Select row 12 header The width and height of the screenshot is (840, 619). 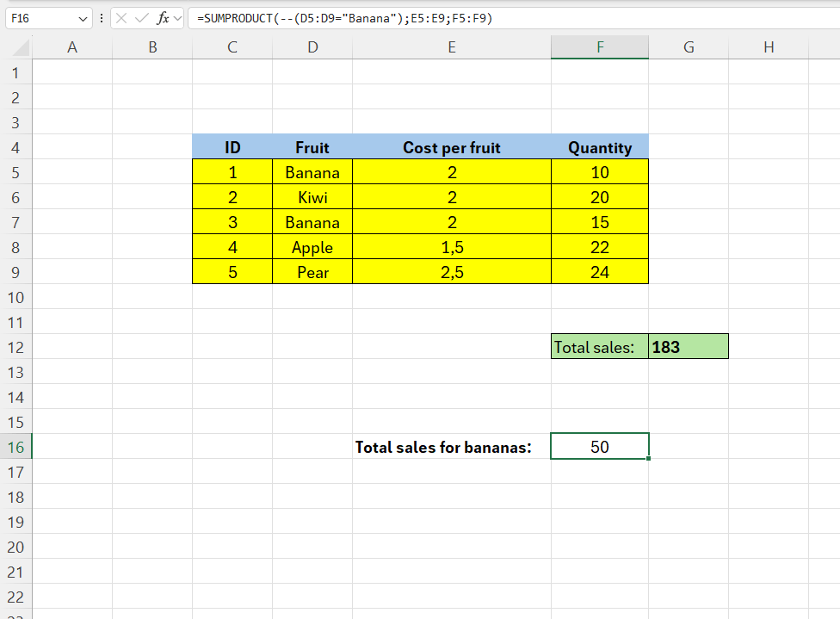(15, 347)
